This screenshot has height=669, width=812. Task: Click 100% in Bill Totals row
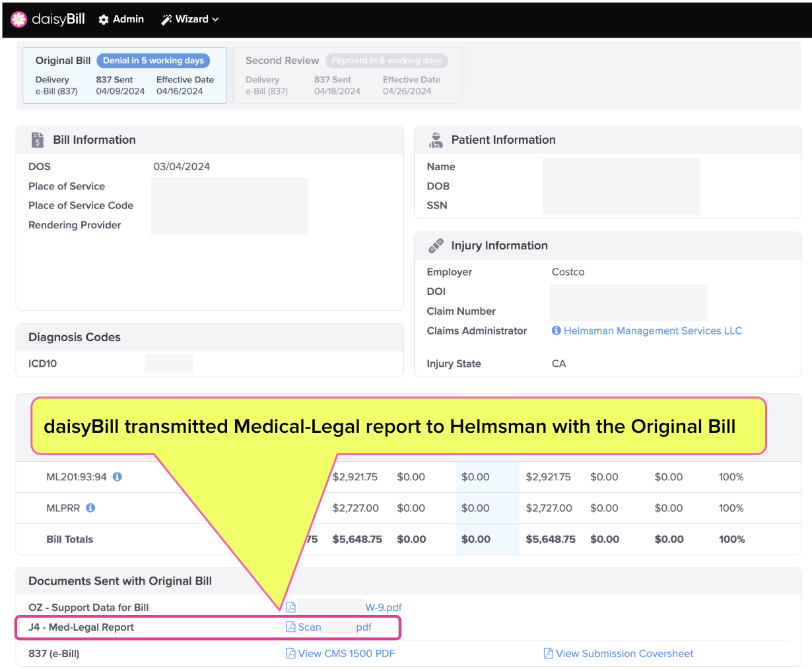(x=731, y=539)
